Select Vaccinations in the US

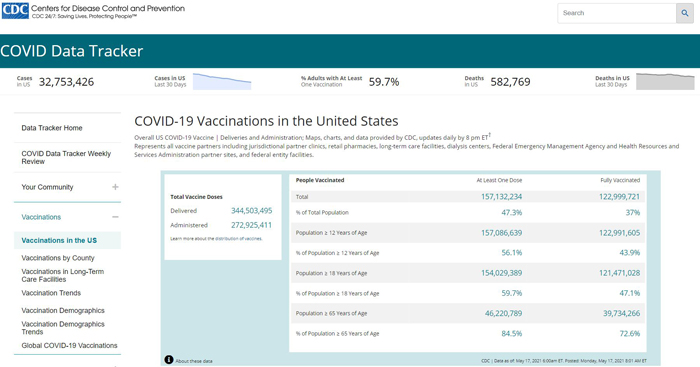click(x=59, y=241)
